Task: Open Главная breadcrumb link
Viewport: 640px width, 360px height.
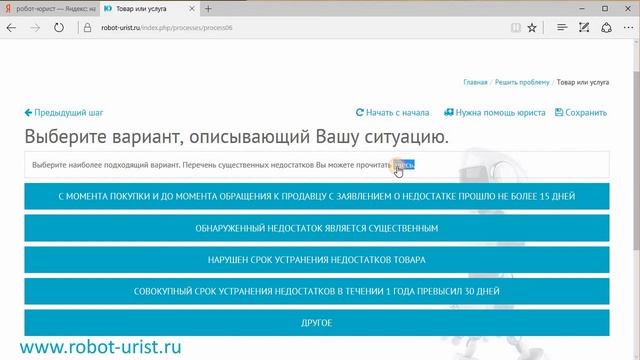Action: coord(475,82)
